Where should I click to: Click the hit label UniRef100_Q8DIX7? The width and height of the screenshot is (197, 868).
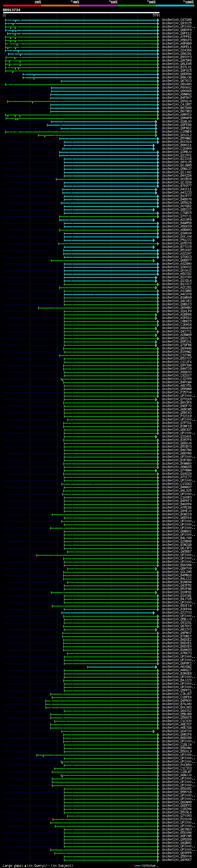click(x=177, y=210)
